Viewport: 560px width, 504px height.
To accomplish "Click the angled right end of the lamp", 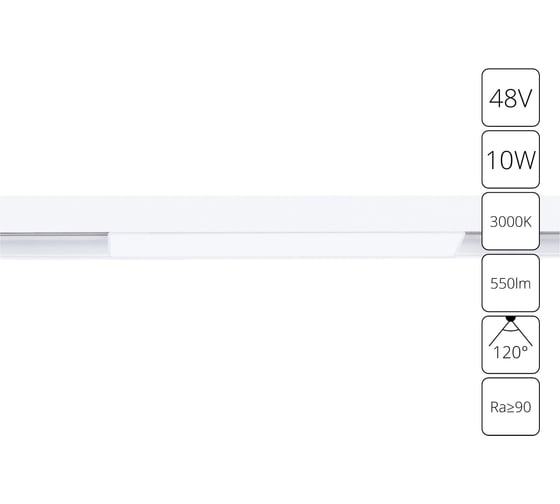I will [x=459, y=245].
